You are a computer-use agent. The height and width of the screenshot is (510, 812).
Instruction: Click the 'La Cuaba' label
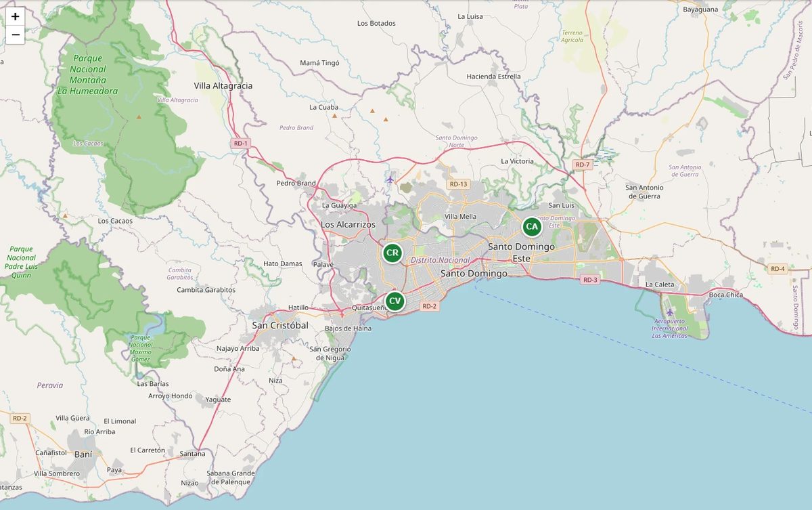[x=323, y=107]
